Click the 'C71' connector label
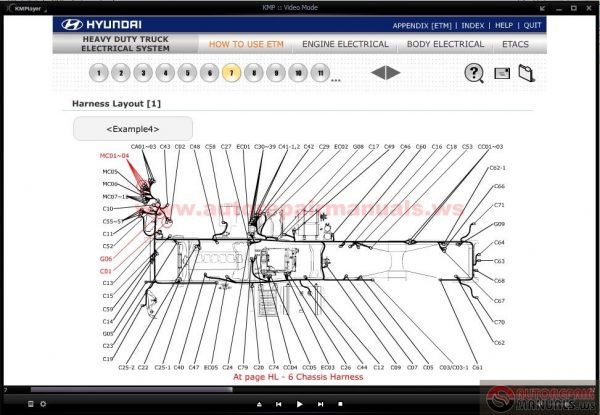Screen dimensions: 600x415 (x=499, y=205)
